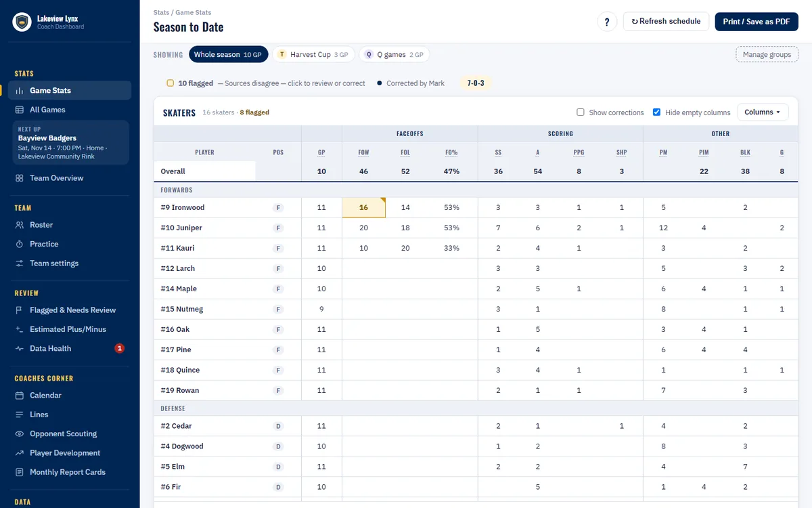Click the Lakeview Lynx shield logo
The image size is (812, 508).
pos(22,22)
